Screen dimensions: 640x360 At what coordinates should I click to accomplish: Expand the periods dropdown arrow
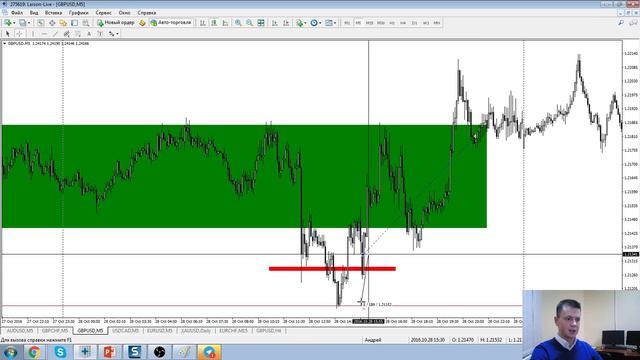click(x=320, y=23)
